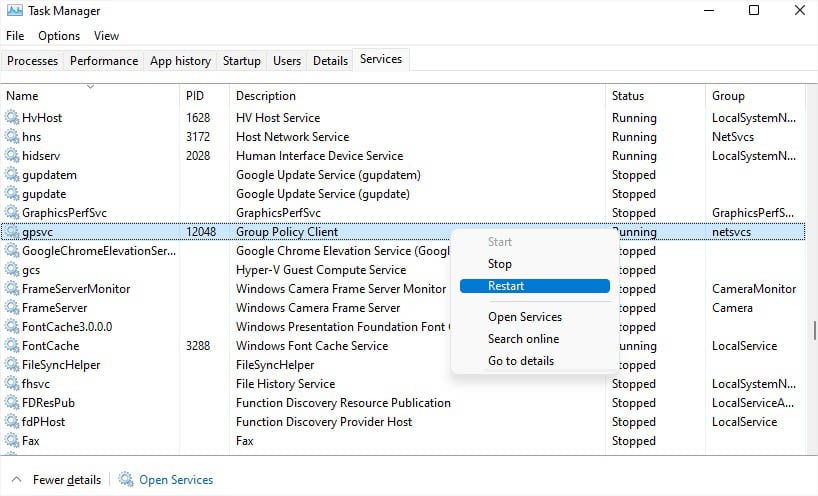Click the Task Manager title bar icon
Image resolution: width=818 pixels, height=496 pixels.
14,11
